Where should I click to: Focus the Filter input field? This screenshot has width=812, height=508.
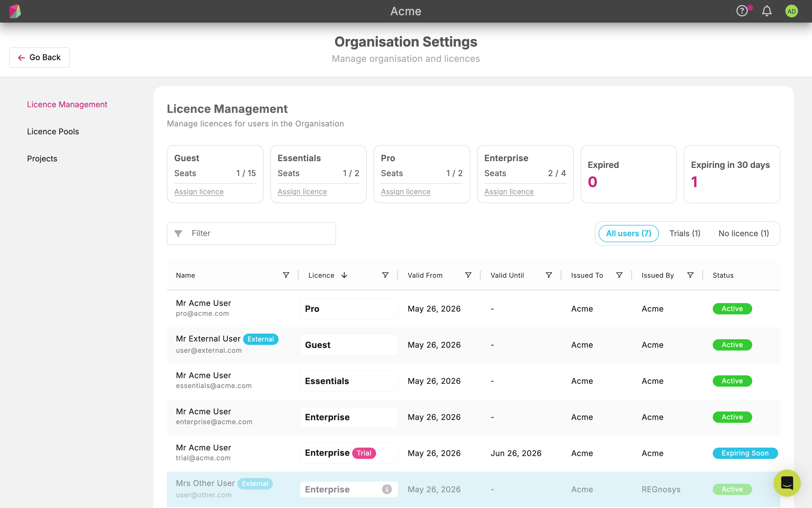[251, 233]
